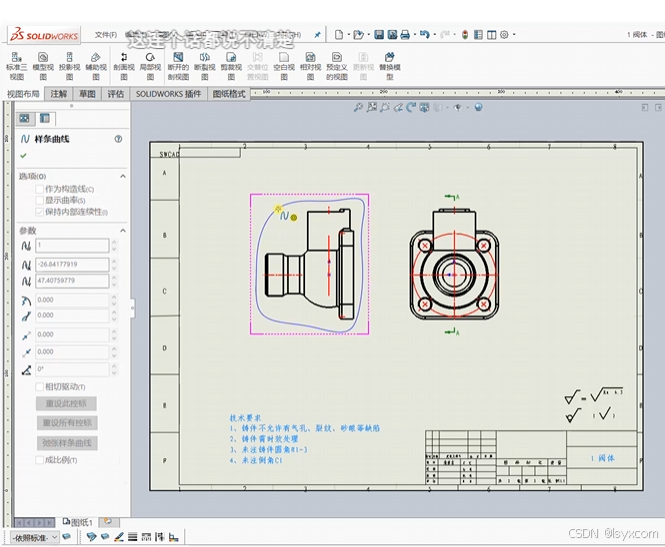The image size is (665, 547).
Task: Select the Sheet1 (图纸1) tab
Action: pyautogui.click(x=78, y=522)
